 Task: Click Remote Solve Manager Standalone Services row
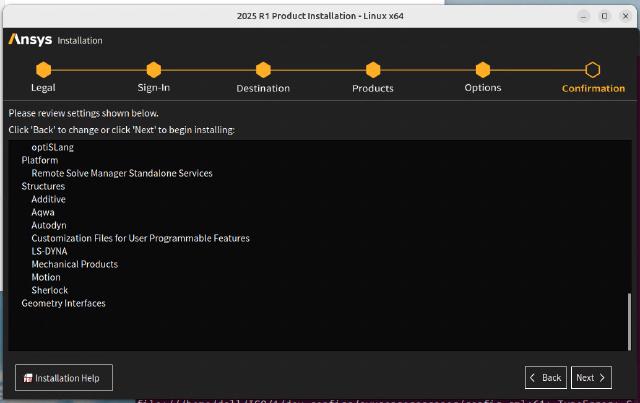tap(122, 173)
